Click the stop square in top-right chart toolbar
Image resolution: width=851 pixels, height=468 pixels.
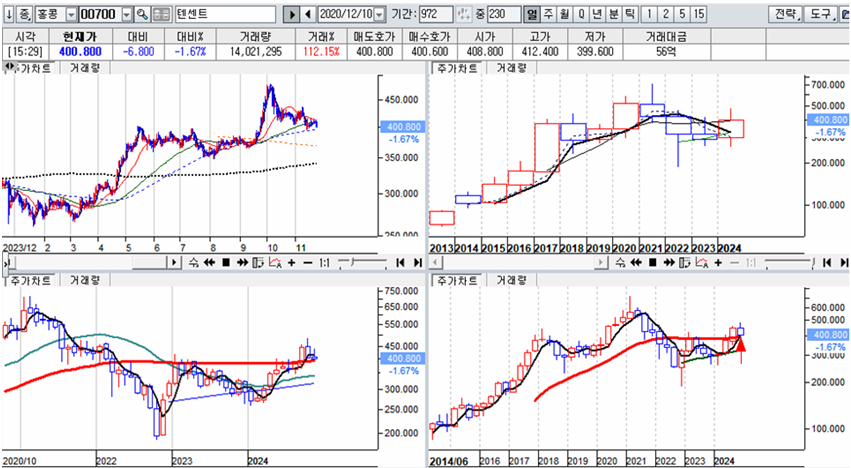pyautogui.click(x=652, y=263)
